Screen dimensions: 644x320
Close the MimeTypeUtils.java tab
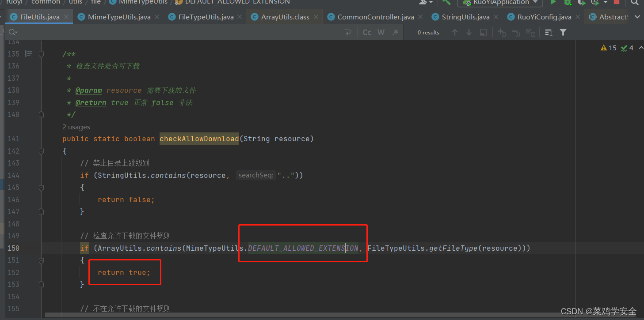pos(157,17)
